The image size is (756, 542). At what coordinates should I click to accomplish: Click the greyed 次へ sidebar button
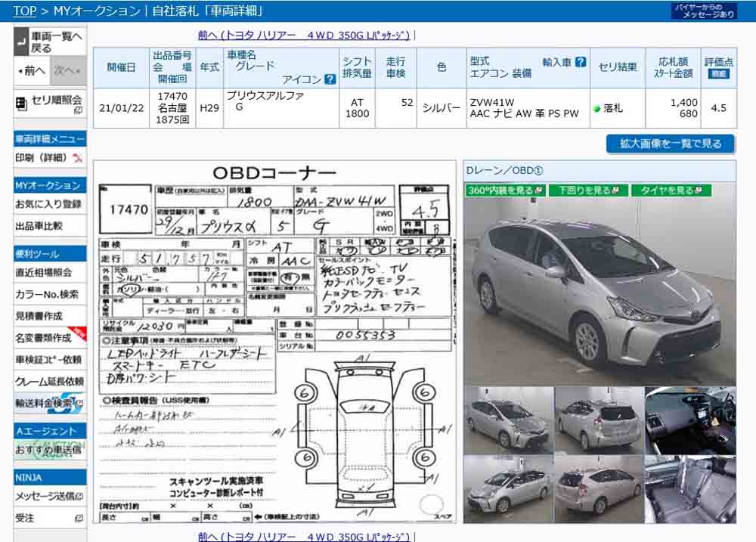pyautogui.click(x=67, y=71)
